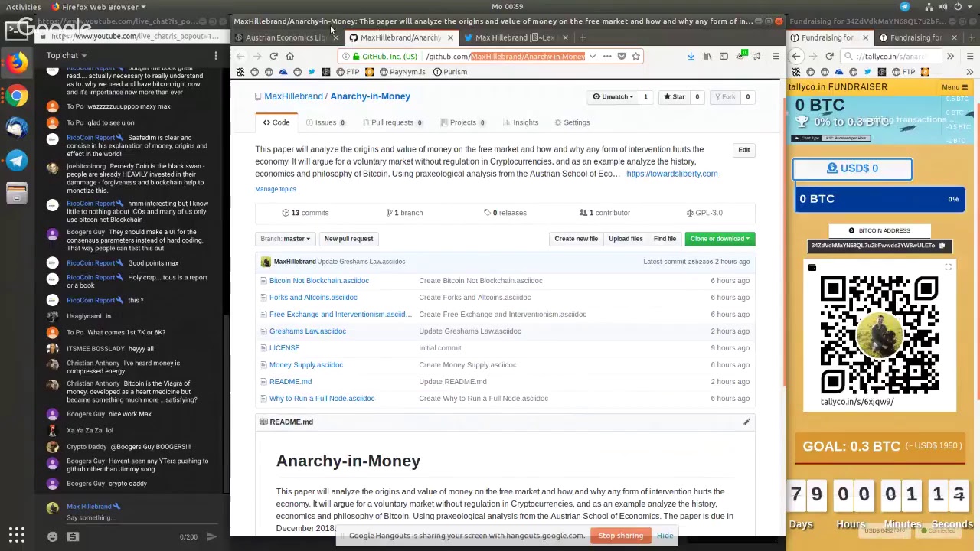Click Find file button
The height and width of the screenshot is (551, 980).
tap(665, 239)
